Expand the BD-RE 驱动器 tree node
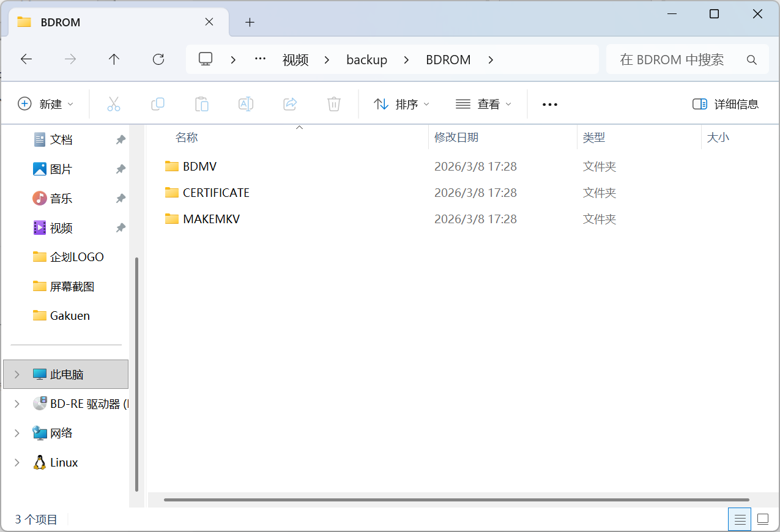The width and height of the screenshot is (780, 532). (x=17, y=404)
